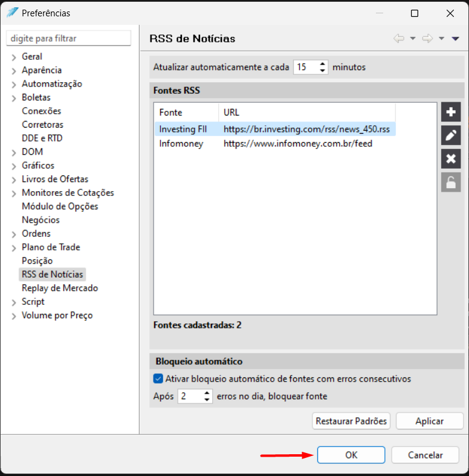
Task: Expand the Monitores de Cotações category
Action: tap(14, 194)
